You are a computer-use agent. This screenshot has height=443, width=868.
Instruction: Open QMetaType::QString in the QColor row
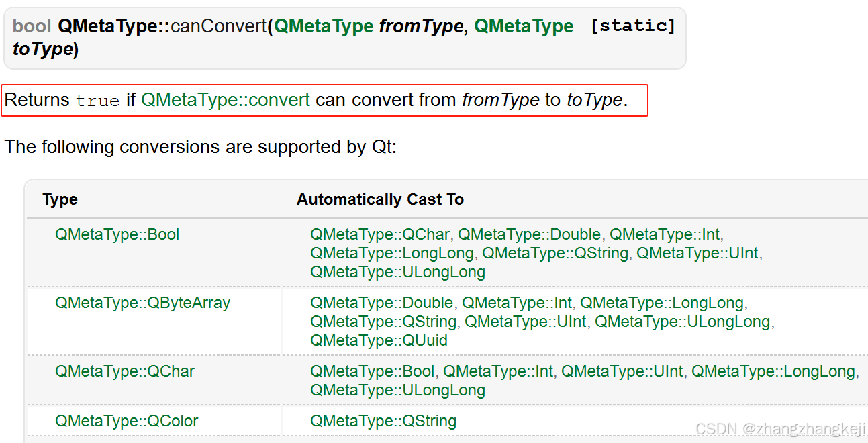(383, 421)
